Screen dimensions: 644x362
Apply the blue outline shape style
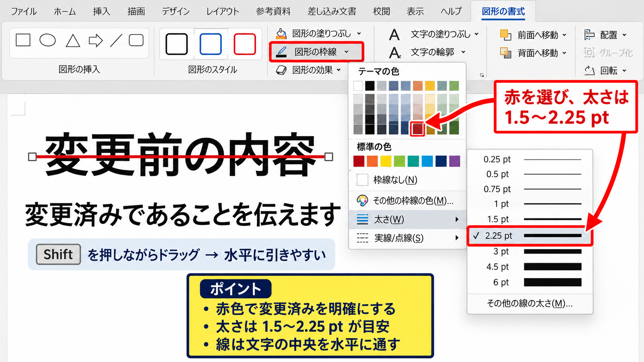[211, 44]
